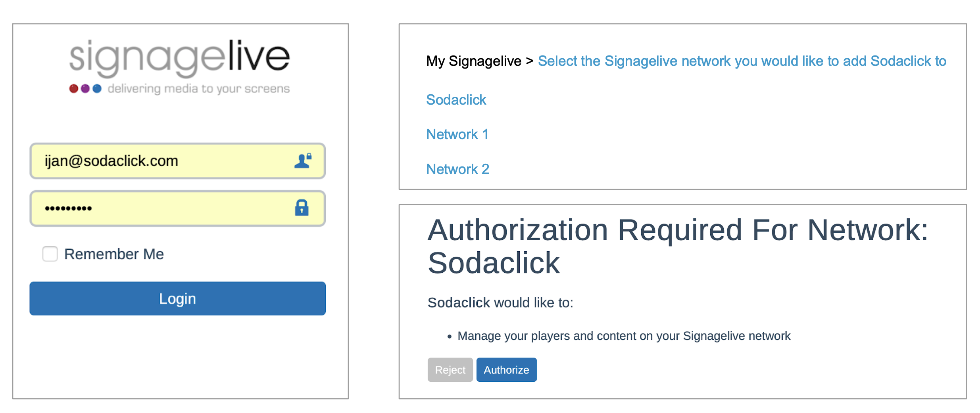Click the padlock icon in the password field
980x413 pixels.
[x=302, y=208]
